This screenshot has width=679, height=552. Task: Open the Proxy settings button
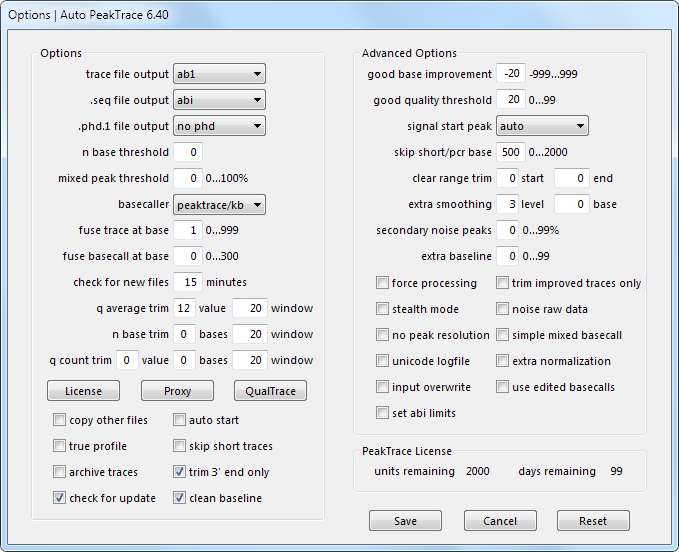pyautogui.click(x=177, y=391)
